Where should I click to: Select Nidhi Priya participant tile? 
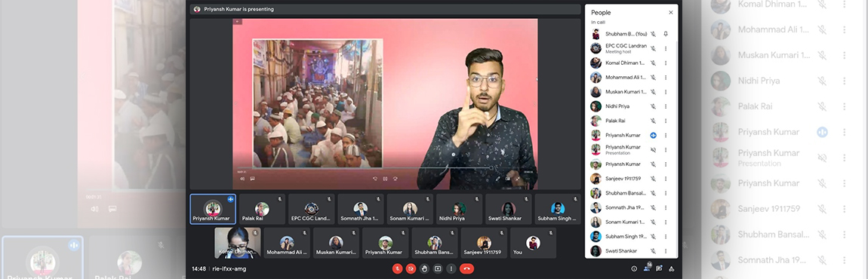(460, 209)
